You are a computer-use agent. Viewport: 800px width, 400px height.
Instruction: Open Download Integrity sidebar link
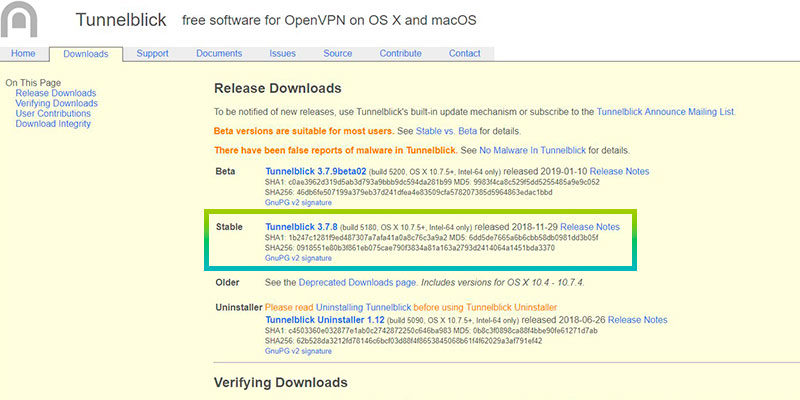pos(53,123)
